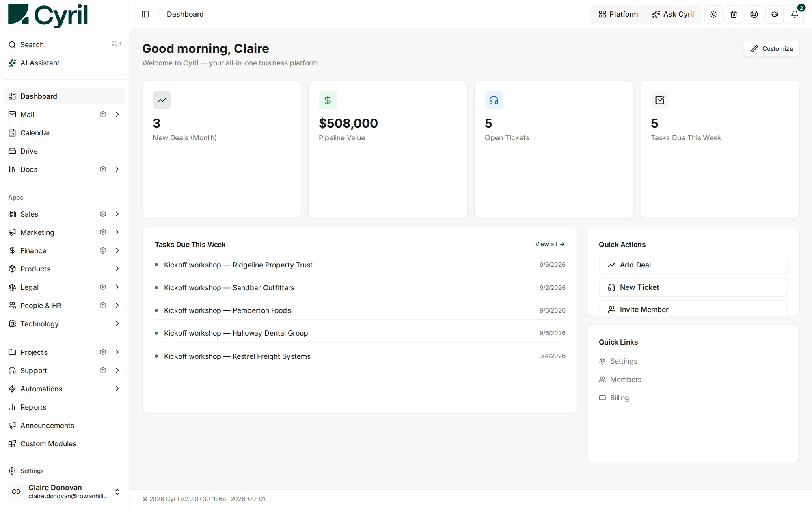812x508 pixels.
Task: Open the Platform menu
Action: pos(618,14)
